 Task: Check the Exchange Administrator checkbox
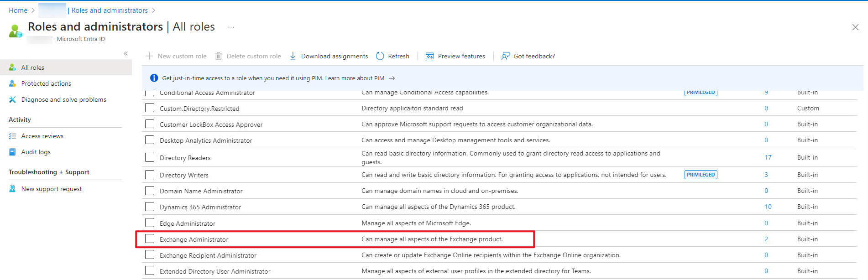click(x=150, y=239)
